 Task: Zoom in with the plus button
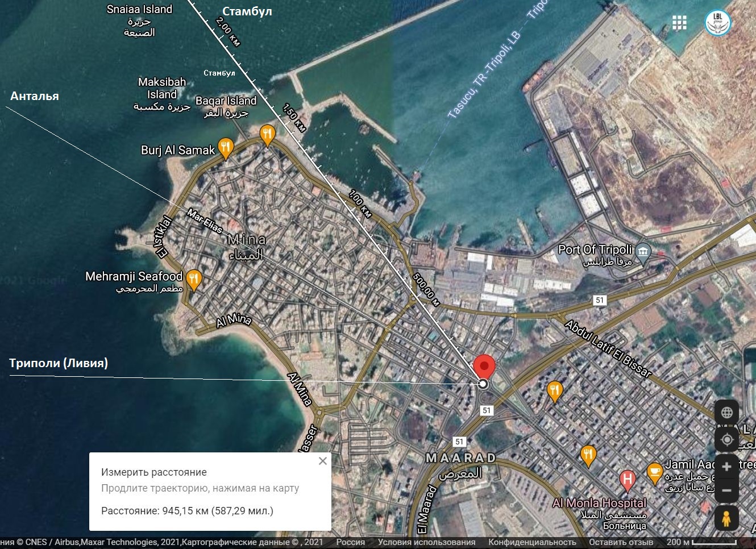pyautogui.click(x=726, y=467)
